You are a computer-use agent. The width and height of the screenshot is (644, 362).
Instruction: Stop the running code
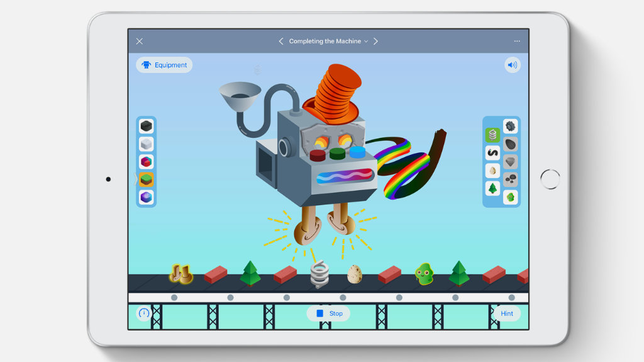coord(328,314)
